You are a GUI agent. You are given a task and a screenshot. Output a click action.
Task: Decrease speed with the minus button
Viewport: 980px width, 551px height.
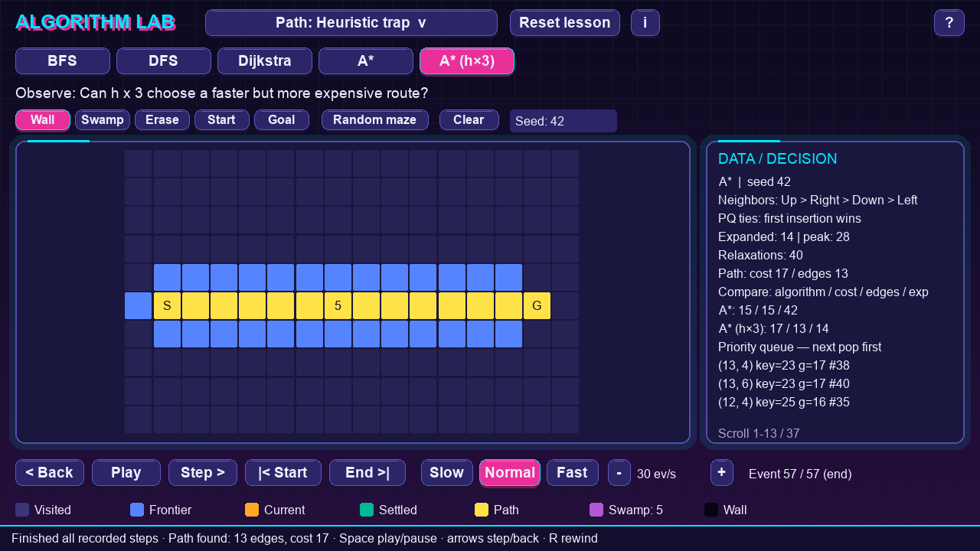619,473
